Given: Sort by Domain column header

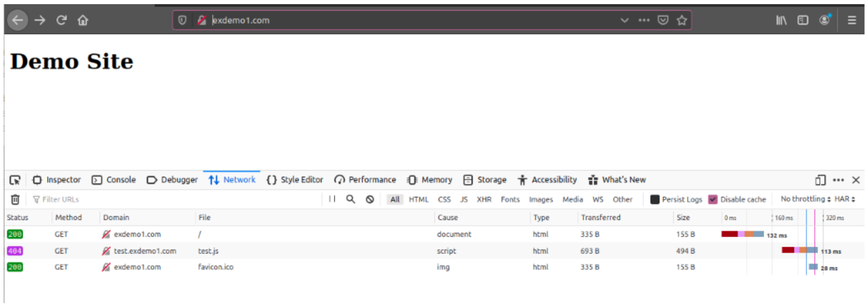Looking at the screenshot, I should coord(148,218).
